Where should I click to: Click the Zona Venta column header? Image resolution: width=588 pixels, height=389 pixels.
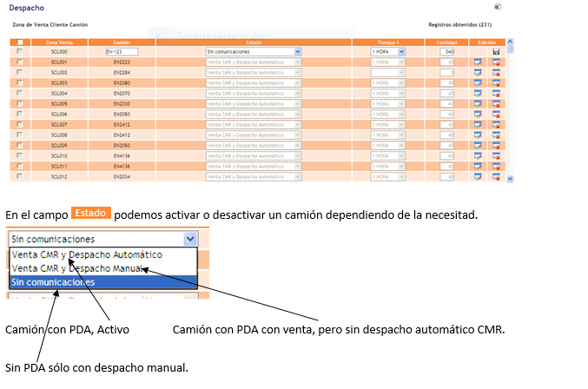[x=59, y=43]
